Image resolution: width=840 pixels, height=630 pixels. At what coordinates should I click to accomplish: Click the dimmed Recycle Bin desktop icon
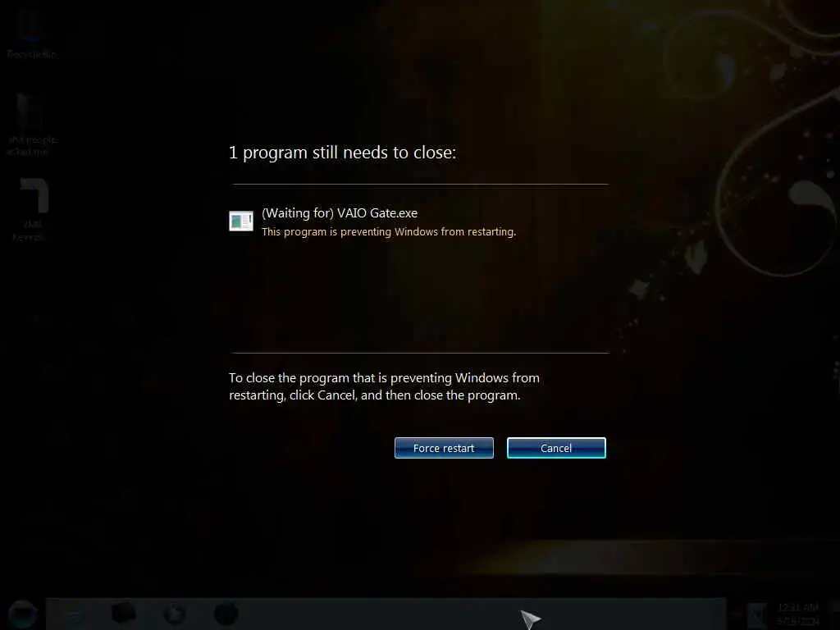click(x=31, y=34)
